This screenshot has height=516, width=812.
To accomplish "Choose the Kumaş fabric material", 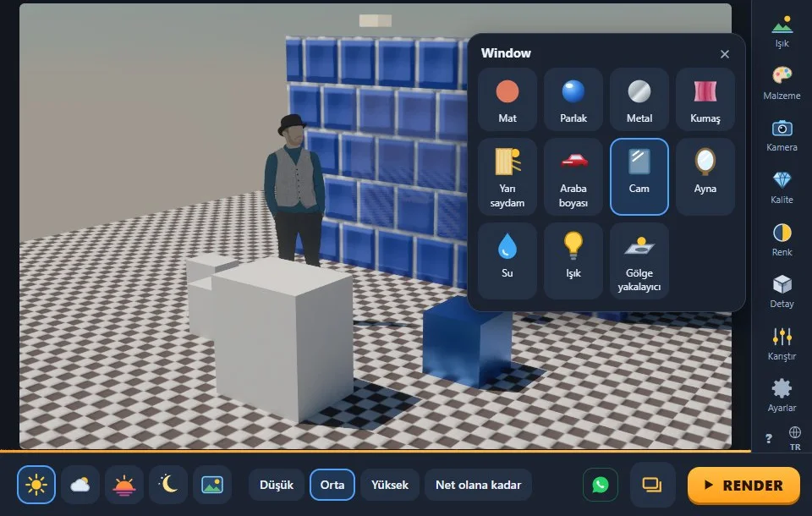I will [x=705, y=100].
